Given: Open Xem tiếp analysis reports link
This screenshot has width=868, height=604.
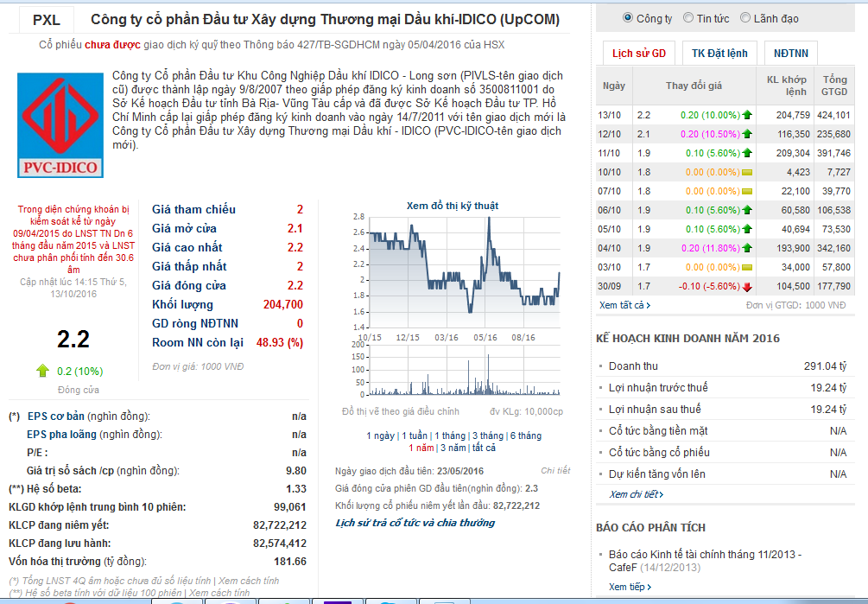Looking at the screenshot, I should pyautogui.click(x=630, y=587).
